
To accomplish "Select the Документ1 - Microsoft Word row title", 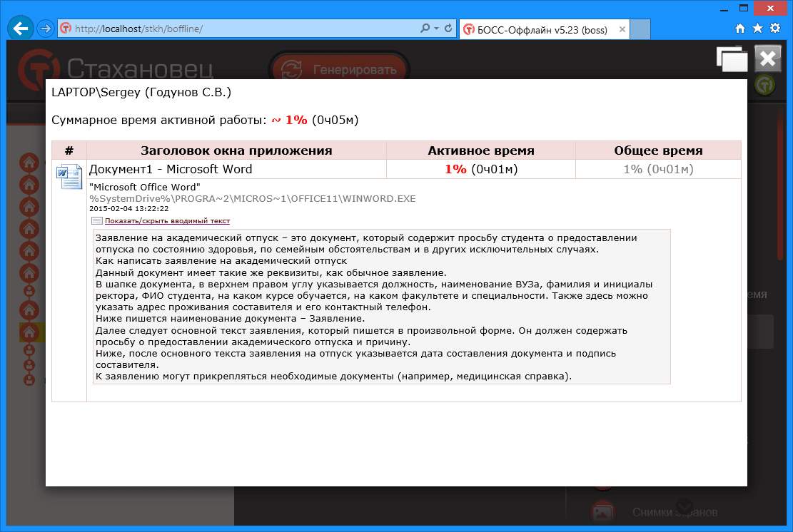I will 171,169.
